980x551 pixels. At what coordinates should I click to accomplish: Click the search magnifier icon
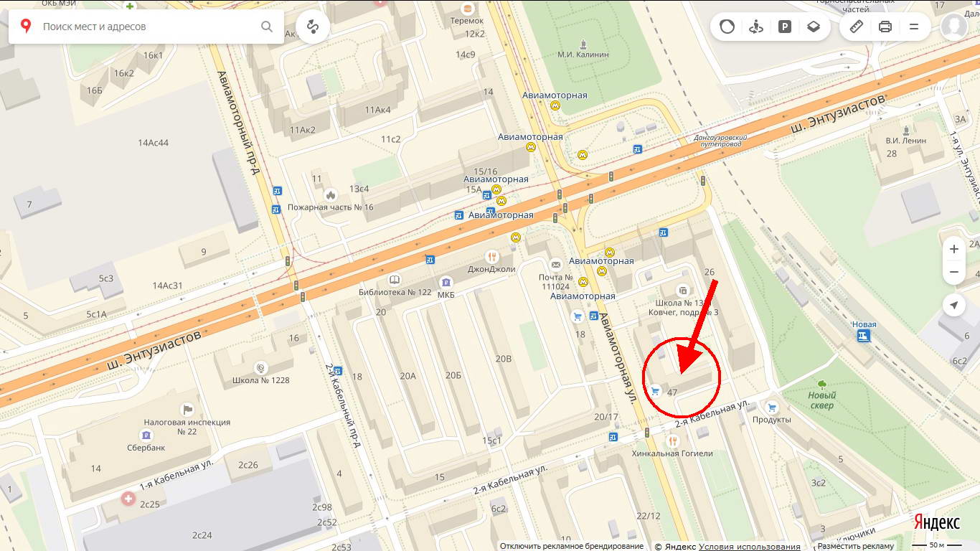[267, 27]
